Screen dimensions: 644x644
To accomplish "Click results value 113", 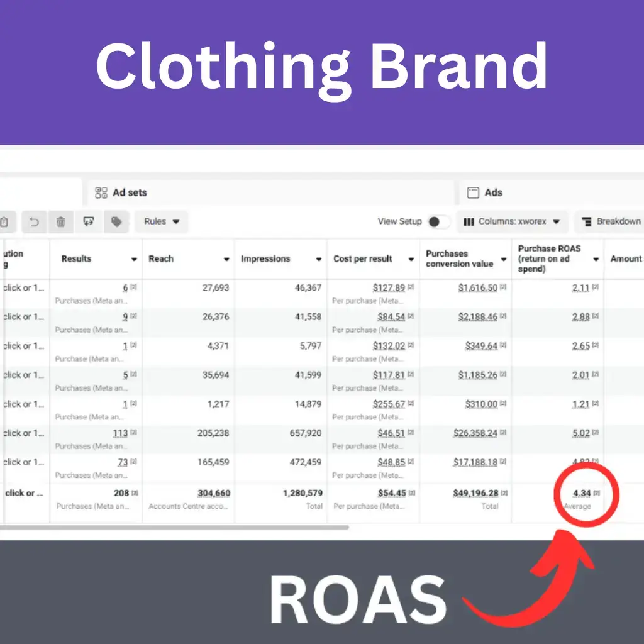I will click(x=120, y=433).
